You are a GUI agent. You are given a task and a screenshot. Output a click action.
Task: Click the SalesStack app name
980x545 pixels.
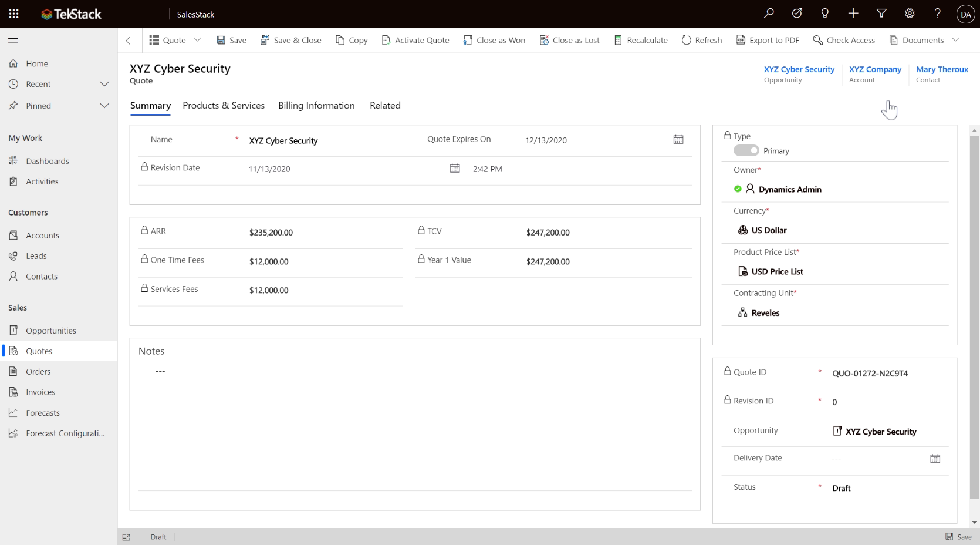pos(195,14)
